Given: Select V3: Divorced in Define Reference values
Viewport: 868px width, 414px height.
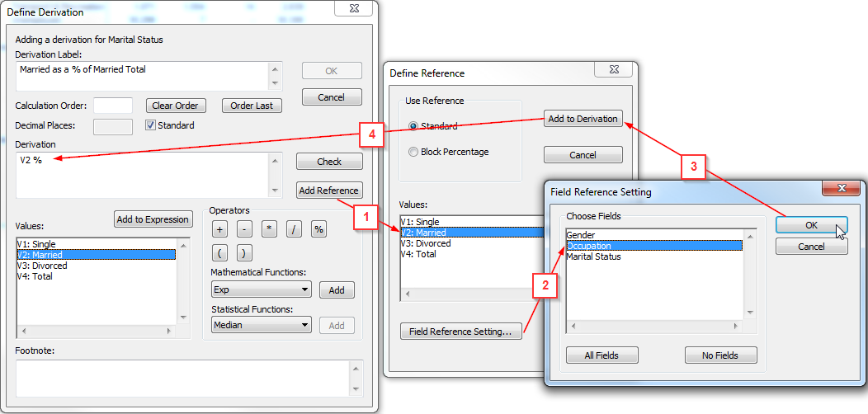Looking at the screenshot, I should click(x=425, y=243).
